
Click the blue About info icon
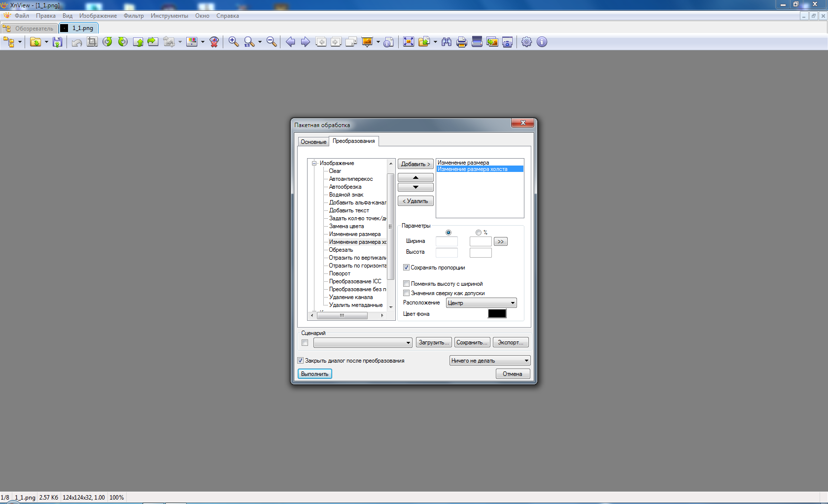[x=542, y=42]
